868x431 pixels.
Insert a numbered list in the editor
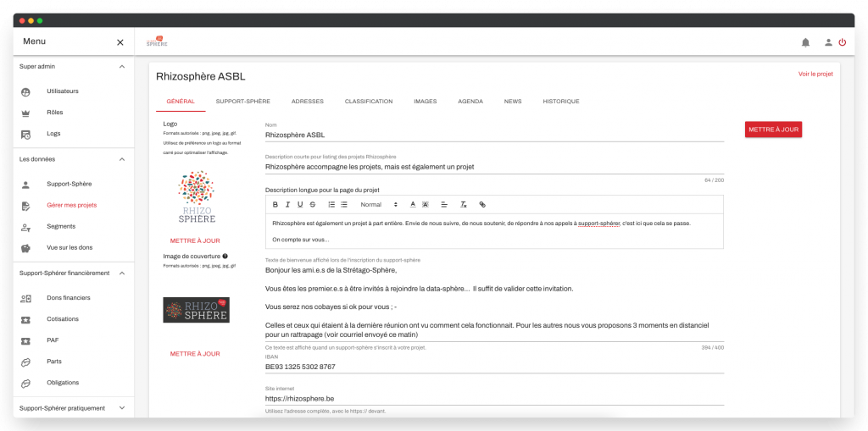[331, 204]
